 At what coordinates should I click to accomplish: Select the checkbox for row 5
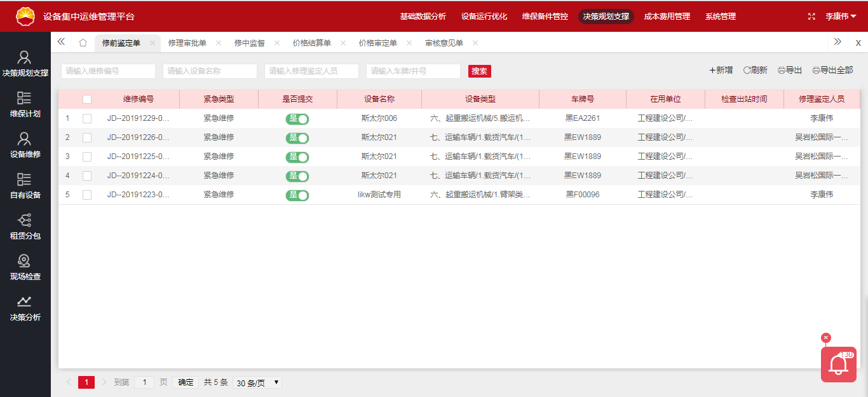(87, 195)
